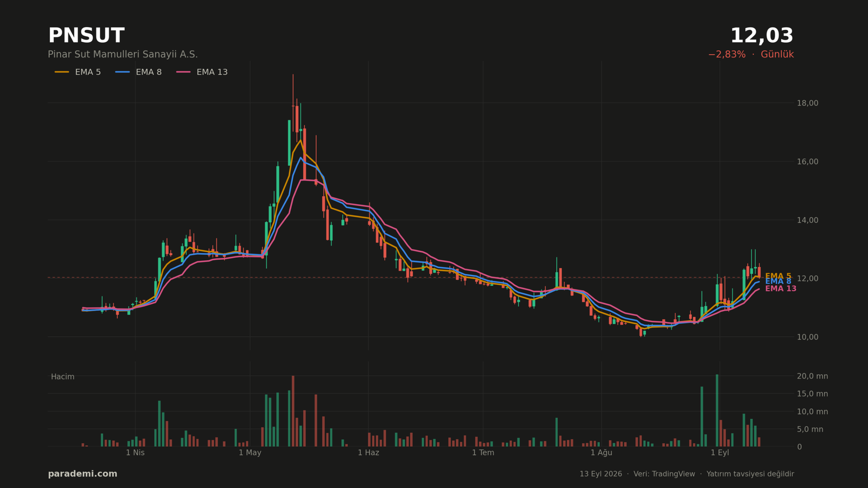
Task: Click the 16,00 price axis label
Action: pyautogui.click(x=807, y=162)
